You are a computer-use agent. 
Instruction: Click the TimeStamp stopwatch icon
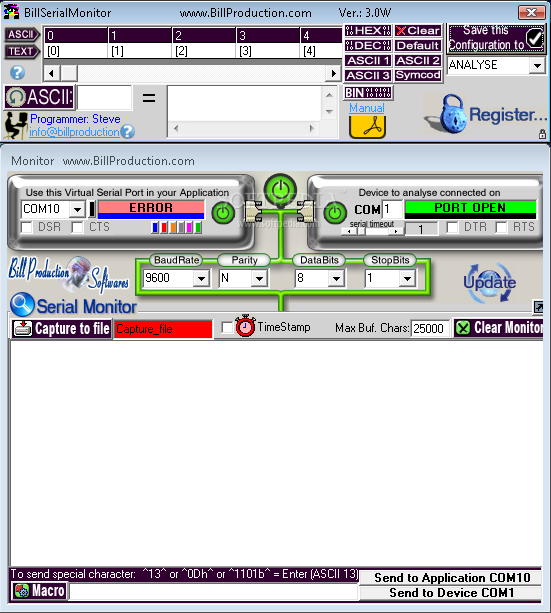pyautogui.click(x=245, y=326)
